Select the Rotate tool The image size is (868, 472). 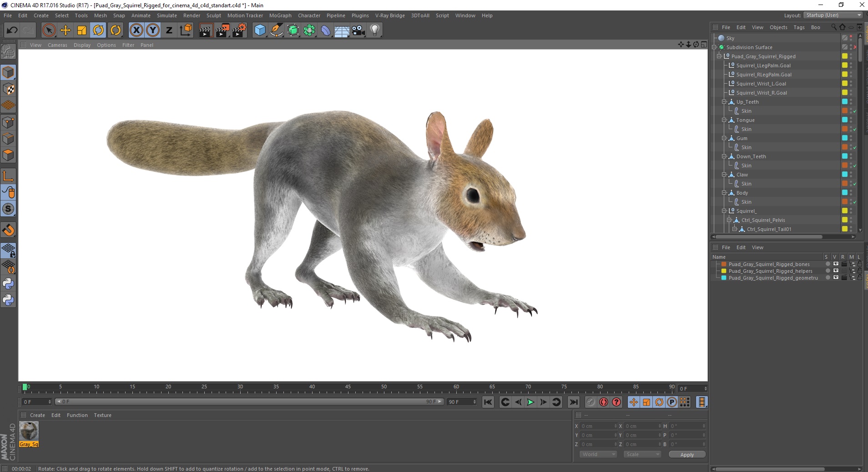click(x=98, y=30)
